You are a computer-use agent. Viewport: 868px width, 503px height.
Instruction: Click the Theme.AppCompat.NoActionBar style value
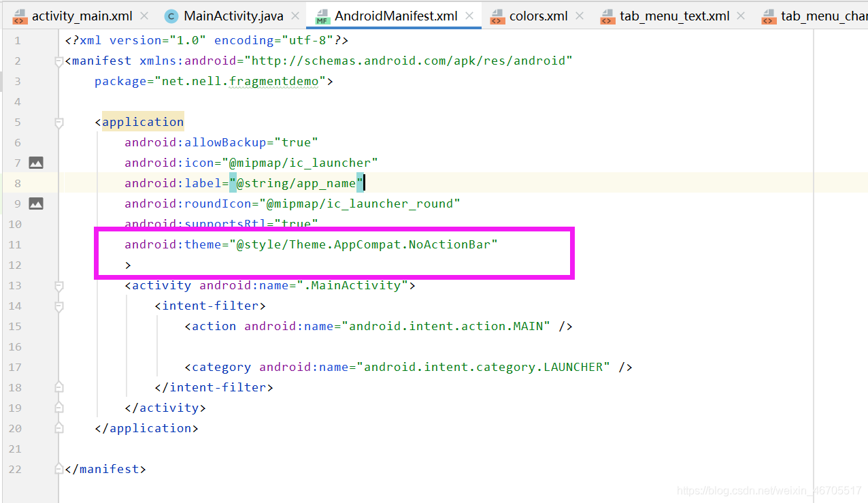pyautogui.click(x=363, y=244)
